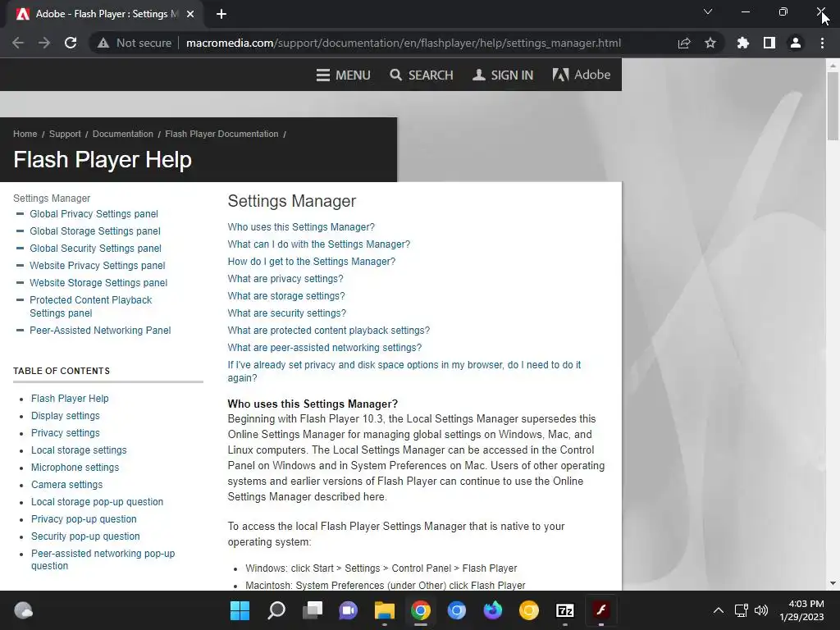This screenshot has height=630, width=840.
Task: Jump to What are storage settings
Action: pos(286,295)
